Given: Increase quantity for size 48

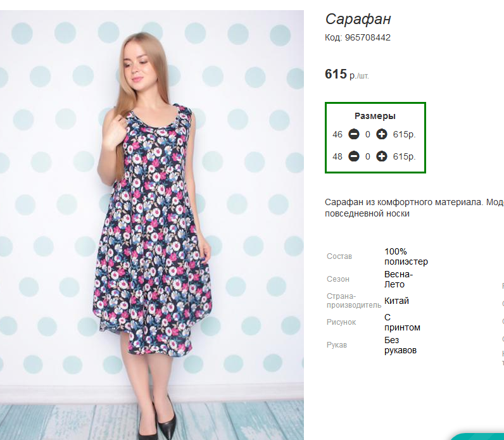Looking at the screenshot, I should click(x=382, y=156).
